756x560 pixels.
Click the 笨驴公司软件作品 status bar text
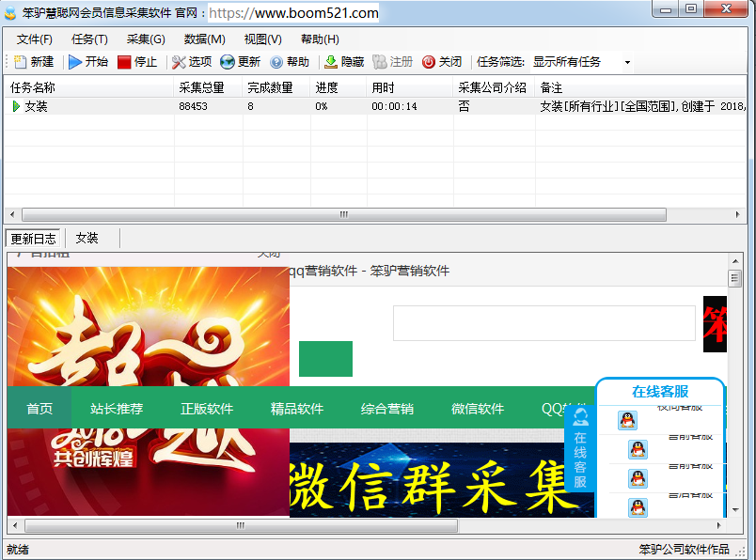point(685,549)
